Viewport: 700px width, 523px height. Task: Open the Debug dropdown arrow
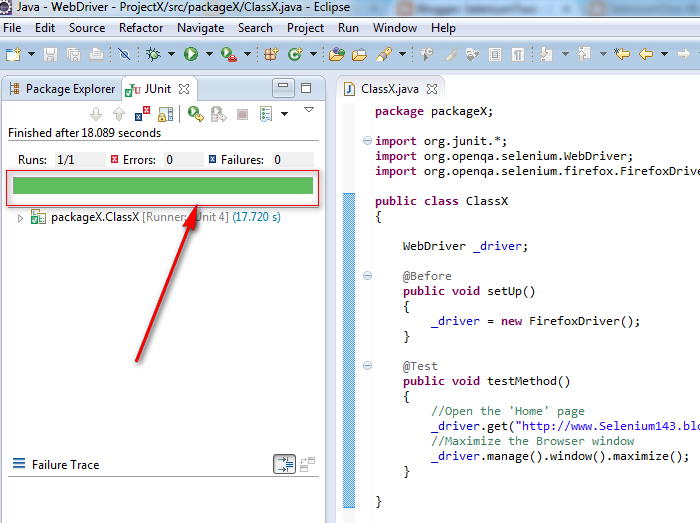tap(171, 54)
